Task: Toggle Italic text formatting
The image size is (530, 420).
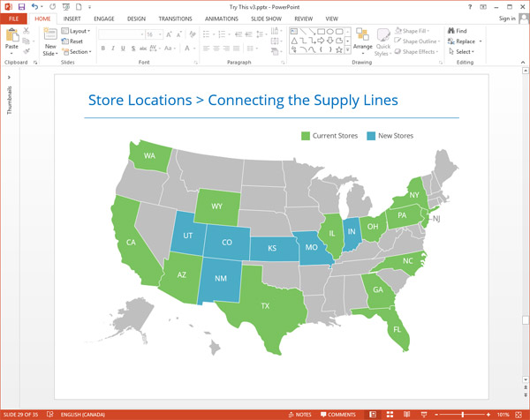Action: [x=114, y=49]
